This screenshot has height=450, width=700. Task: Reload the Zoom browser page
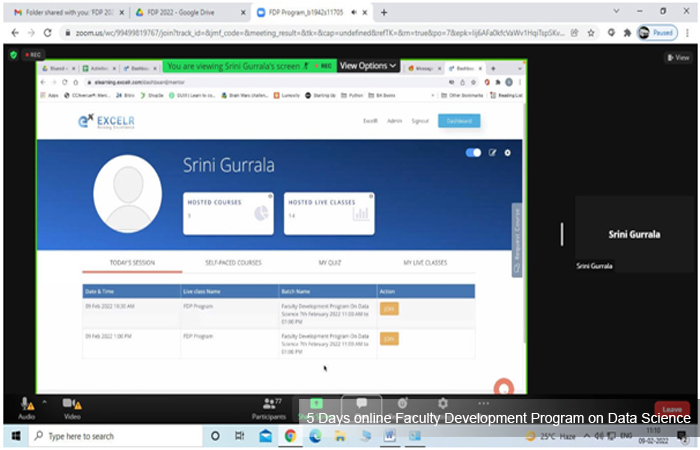tap(47, 33)
